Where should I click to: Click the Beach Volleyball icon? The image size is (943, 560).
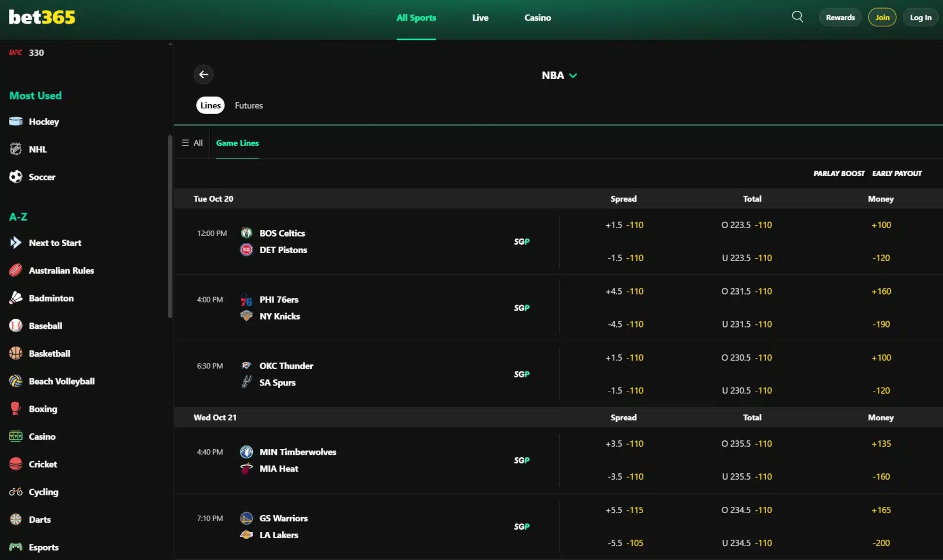pos(16,381)
